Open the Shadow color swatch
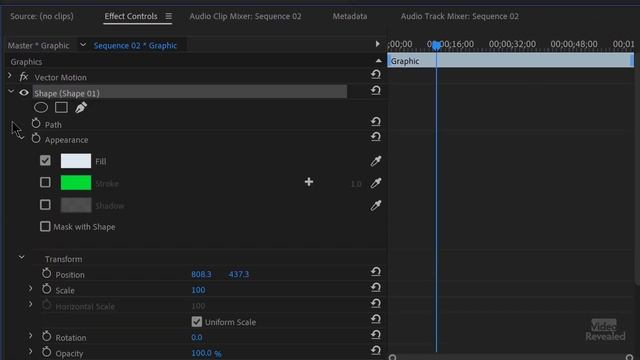The height and width of the screenshot is (360, 640). (x=76, y=205)
